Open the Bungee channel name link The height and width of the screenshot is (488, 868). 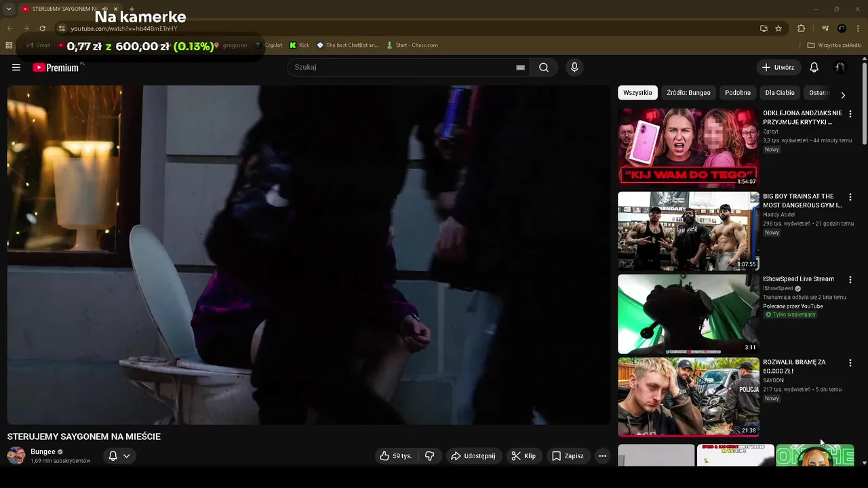pos(43,452)
